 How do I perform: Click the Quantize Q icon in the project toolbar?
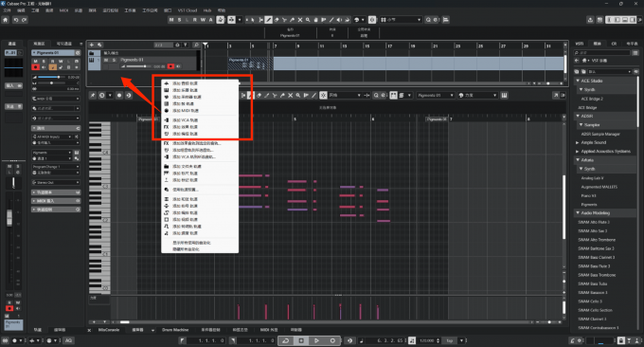click(428, 20)
